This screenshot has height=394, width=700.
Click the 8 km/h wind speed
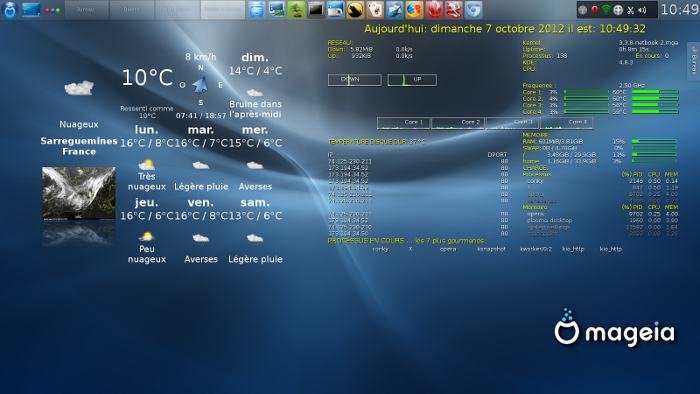[x=200, y=57]
